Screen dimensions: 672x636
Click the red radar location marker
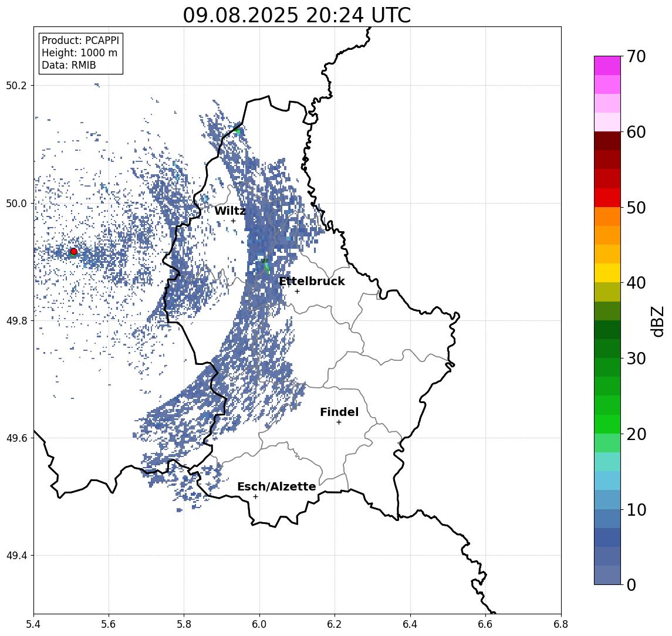74,252
